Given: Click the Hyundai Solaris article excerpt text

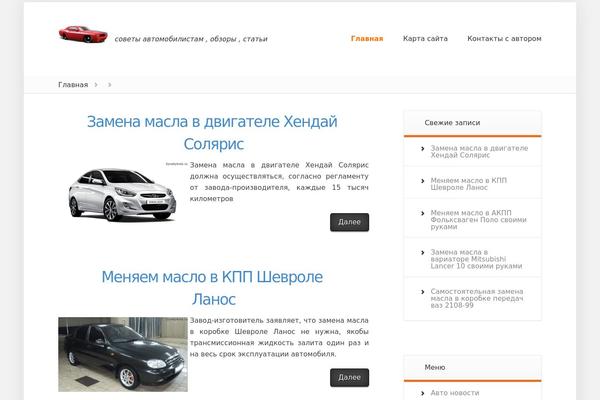Looking at the screenshot, I should (x=279, y=182).
